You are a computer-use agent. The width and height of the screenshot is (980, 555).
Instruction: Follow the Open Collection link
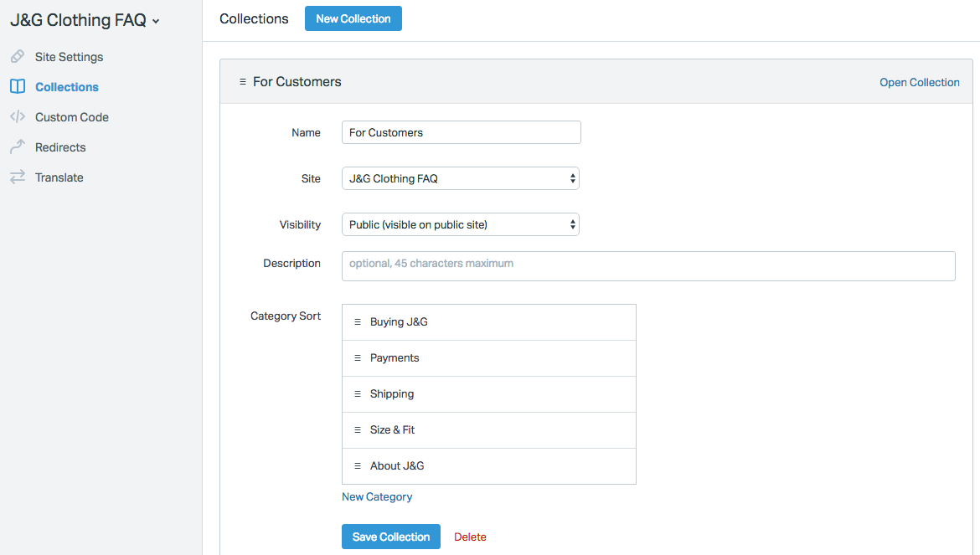(919, 82)
